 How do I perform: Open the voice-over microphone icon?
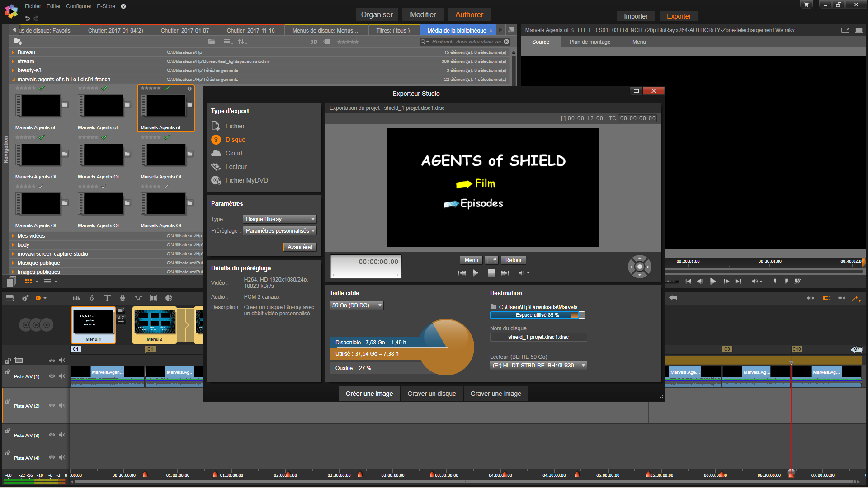(123, 298)
